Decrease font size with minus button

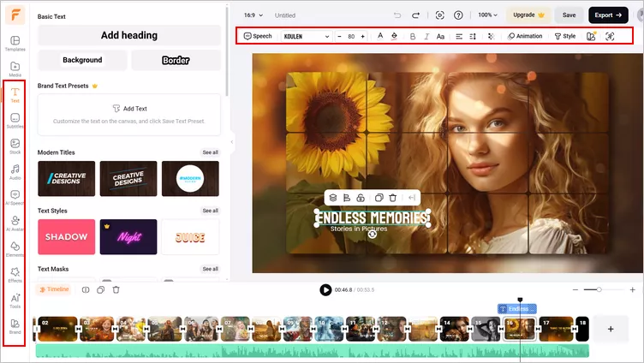[x=339, y=36]
